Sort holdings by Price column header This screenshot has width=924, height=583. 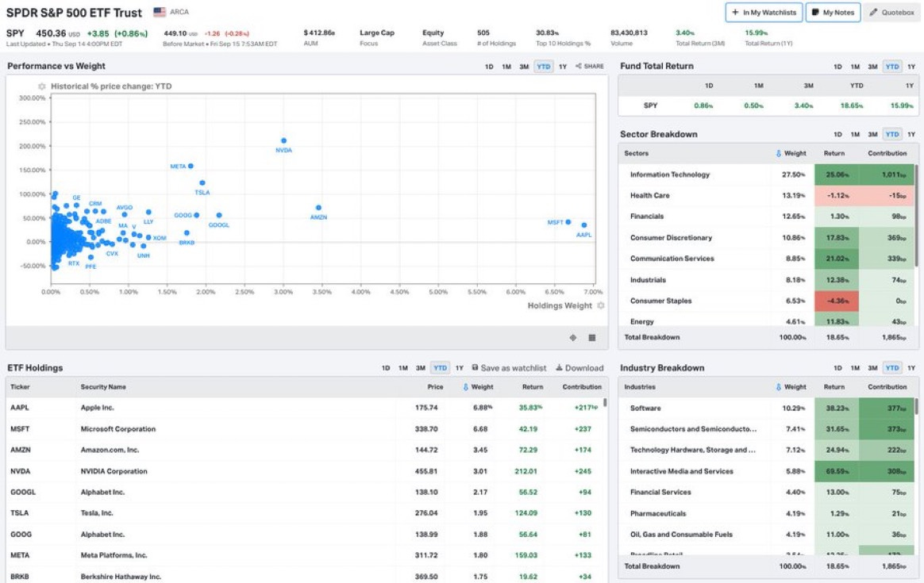[435, 387]
